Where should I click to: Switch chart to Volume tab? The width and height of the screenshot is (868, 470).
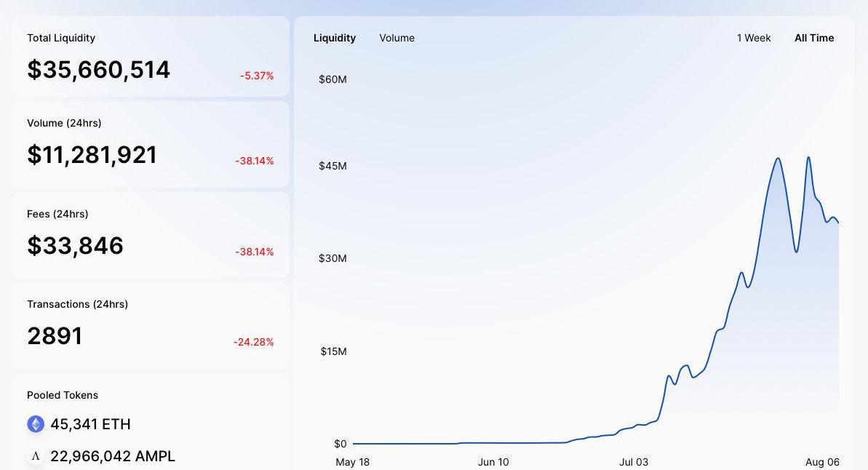pyautogui.click(x=397, y=39)
